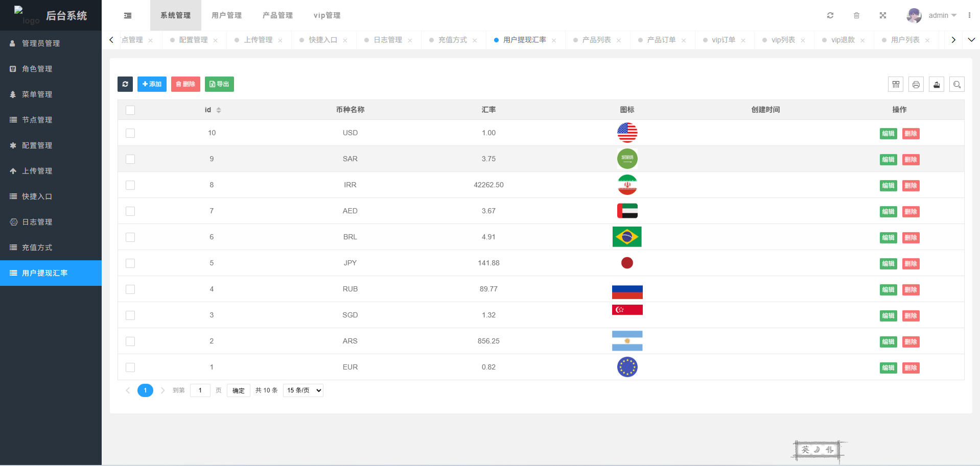Open the 15 条/页 page size dropdown
Image resolution: width=980 pixels, height=466 pixels.
[x=304, y=390]
